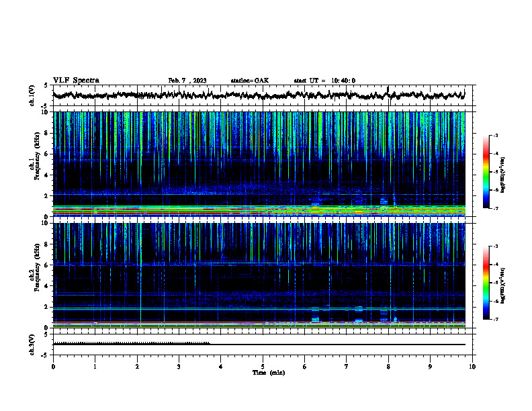532x411 pixels.
Task: Click the ch.1 voltage waveform trace
Action: (x=259, y=95)
